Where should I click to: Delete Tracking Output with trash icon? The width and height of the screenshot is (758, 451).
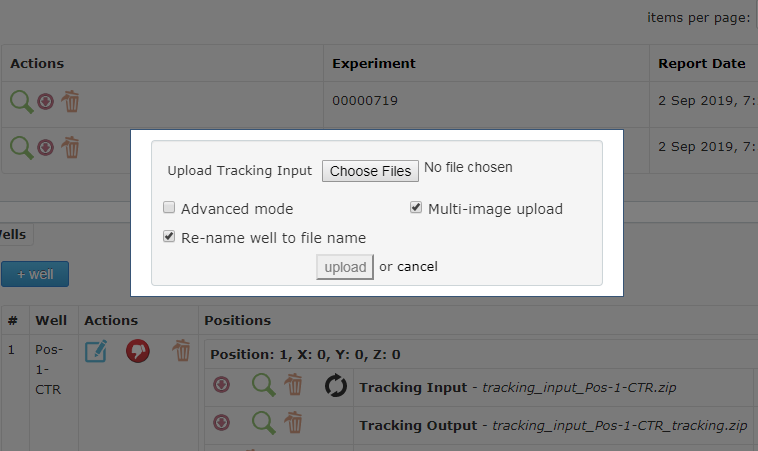pos(293,422)
